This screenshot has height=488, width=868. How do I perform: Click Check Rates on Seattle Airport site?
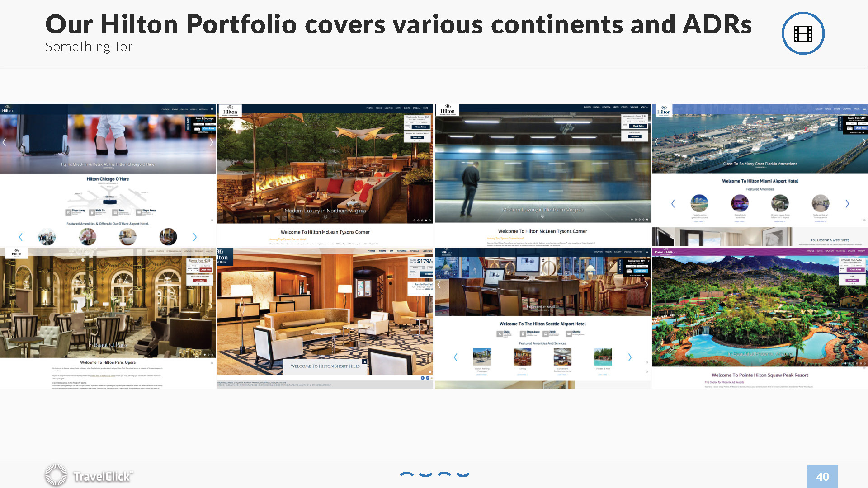point(641,271)
